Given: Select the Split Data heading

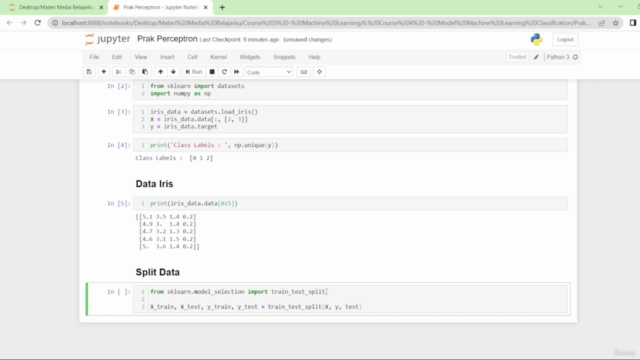Looking at the screenshot, I should (158, 272).
